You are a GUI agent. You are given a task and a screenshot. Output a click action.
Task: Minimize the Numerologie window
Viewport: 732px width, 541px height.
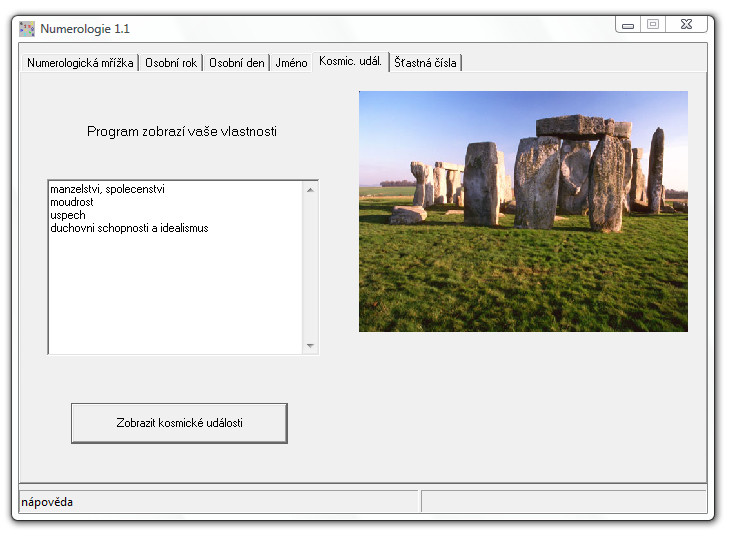[x=628, y=25]
